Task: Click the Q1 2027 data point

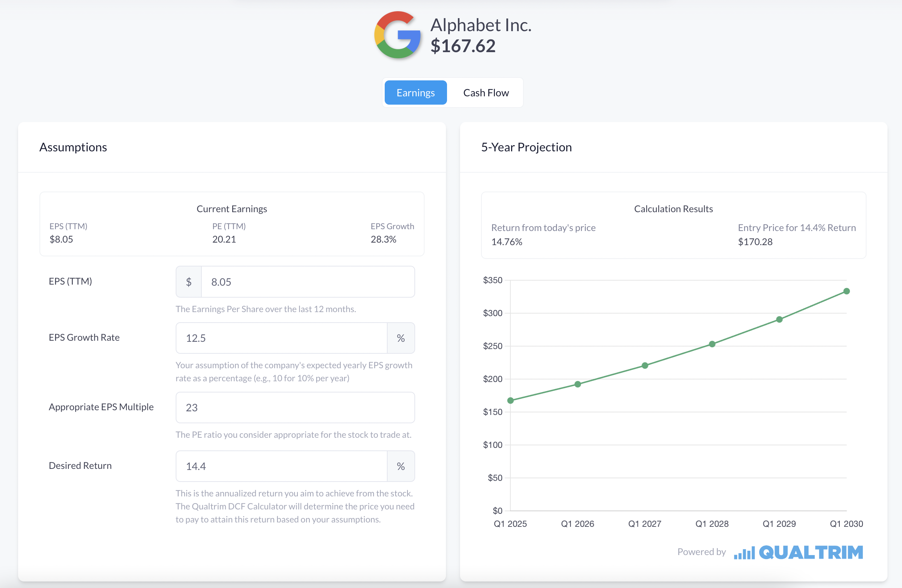Action: coord(645,366)
